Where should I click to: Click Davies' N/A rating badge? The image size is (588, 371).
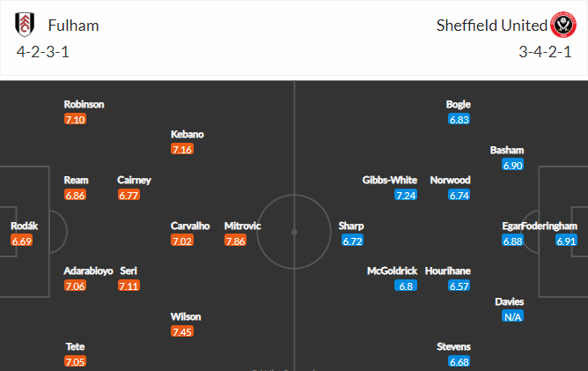[x=512, y=316]
